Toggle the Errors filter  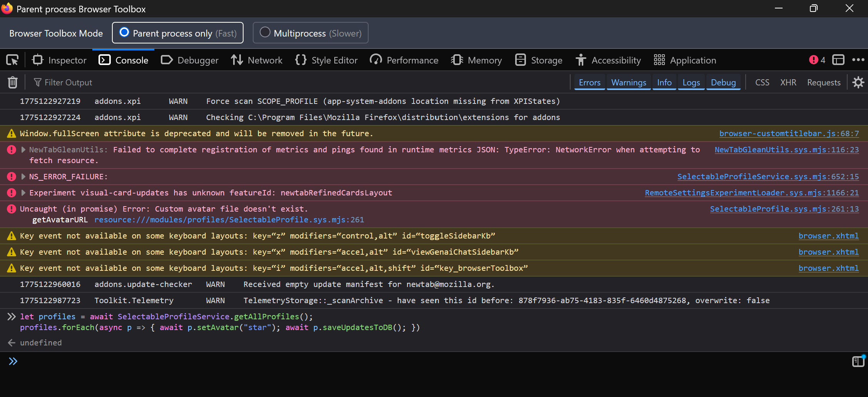(589, 83)
